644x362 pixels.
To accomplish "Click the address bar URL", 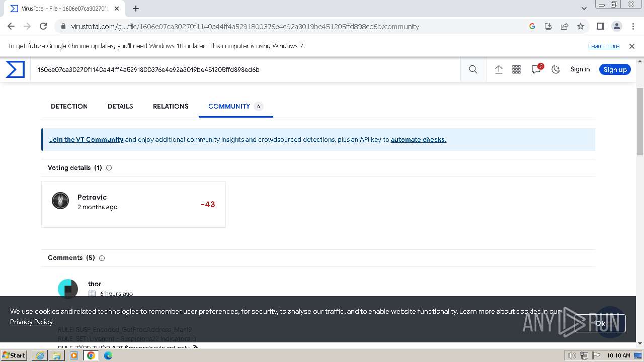I will click(245, 27).
